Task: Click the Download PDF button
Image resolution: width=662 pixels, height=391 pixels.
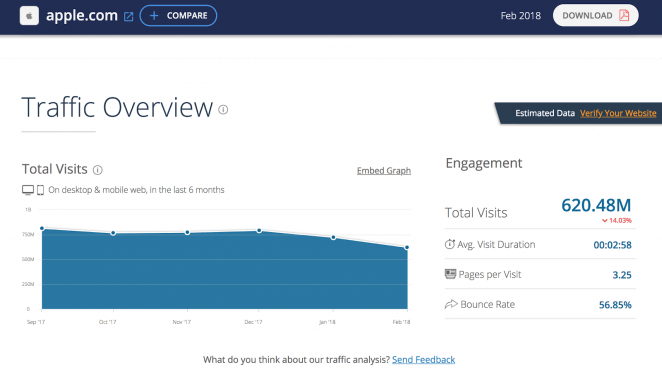Action: coord(595,16)
